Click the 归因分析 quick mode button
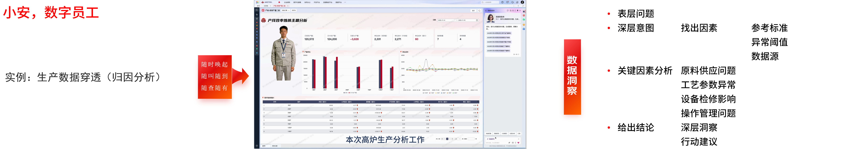The height and width of the screenshot is (149, 868). (512, 134)
